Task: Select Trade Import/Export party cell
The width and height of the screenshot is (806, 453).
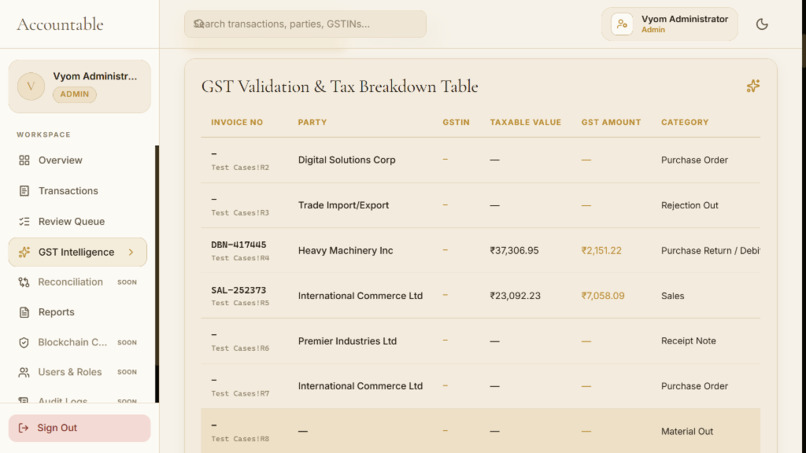Action: click(343, 205)
